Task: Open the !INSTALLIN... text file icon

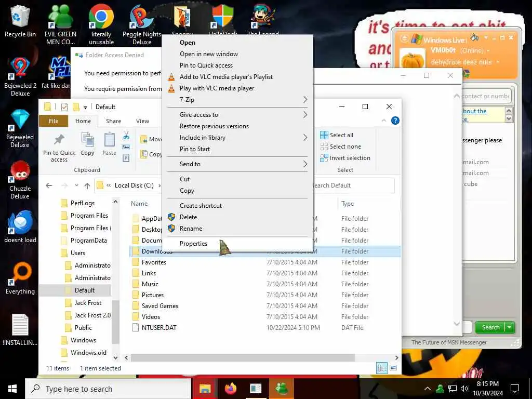Action: click(x=20, y=330)
